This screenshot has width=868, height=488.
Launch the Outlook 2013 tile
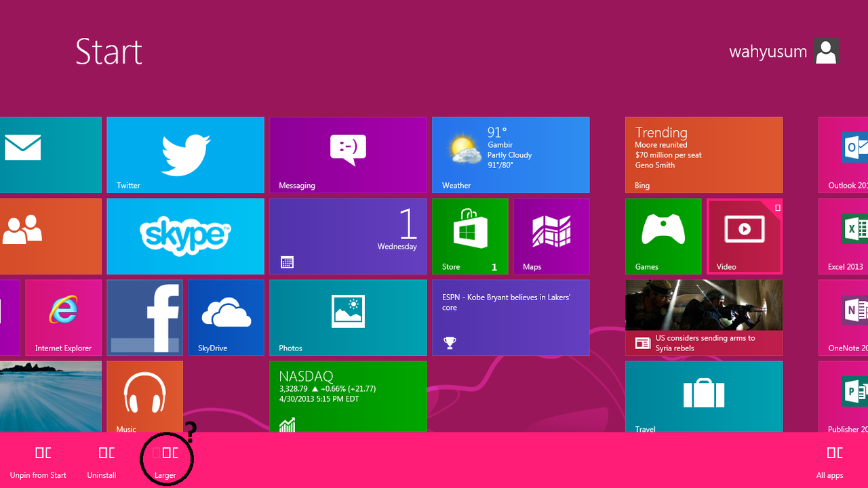843,155
